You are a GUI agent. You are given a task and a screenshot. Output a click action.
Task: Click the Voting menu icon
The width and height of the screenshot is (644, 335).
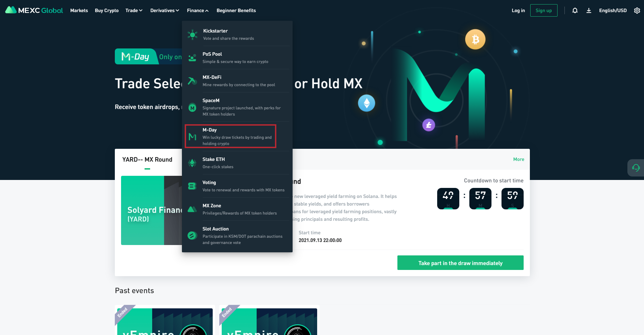tap(192, 186)
